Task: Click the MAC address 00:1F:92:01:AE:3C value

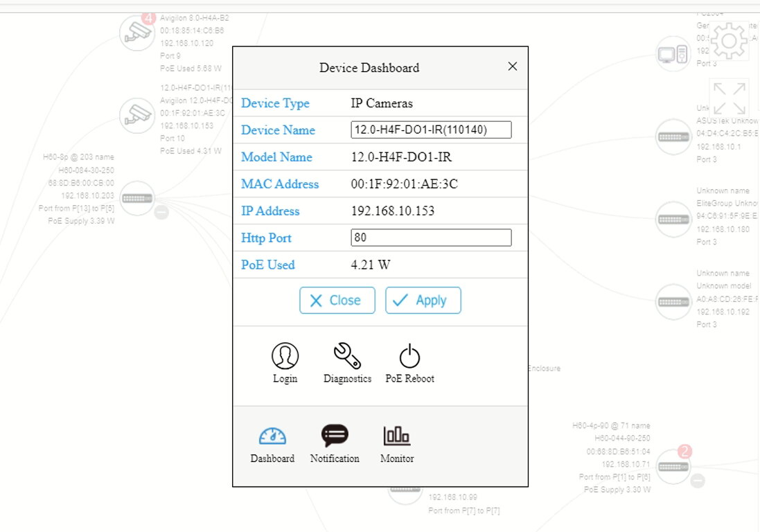Action: [404, 184]
